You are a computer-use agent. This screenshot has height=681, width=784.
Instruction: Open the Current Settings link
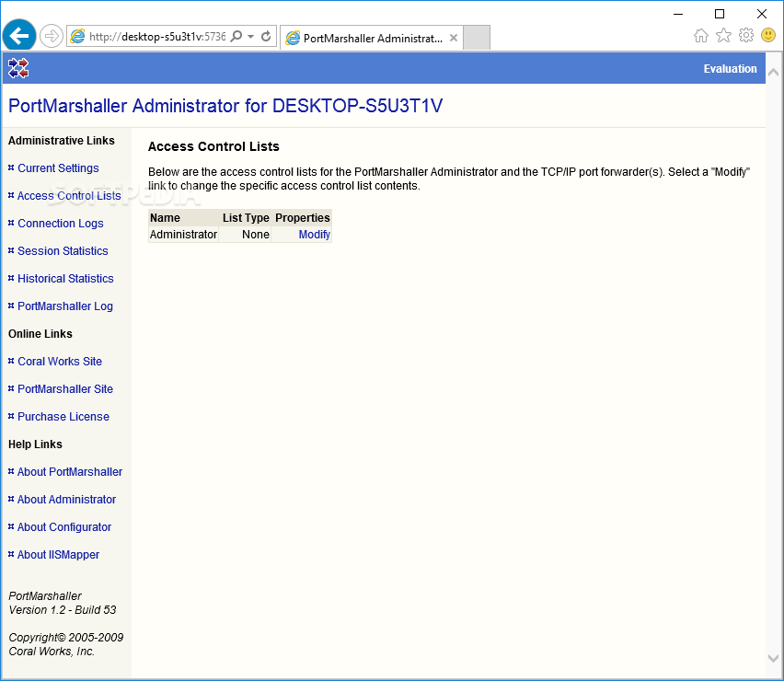(59, 168)
